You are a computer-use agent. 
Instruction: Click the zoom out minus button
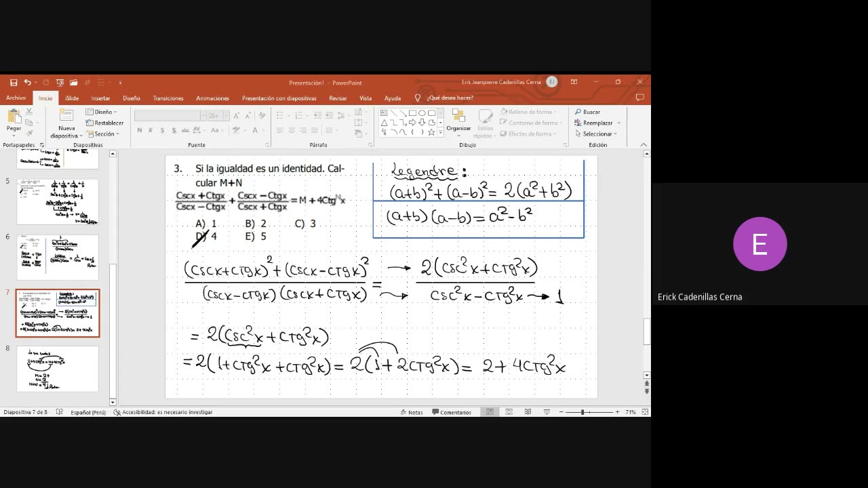coord(561,412)
